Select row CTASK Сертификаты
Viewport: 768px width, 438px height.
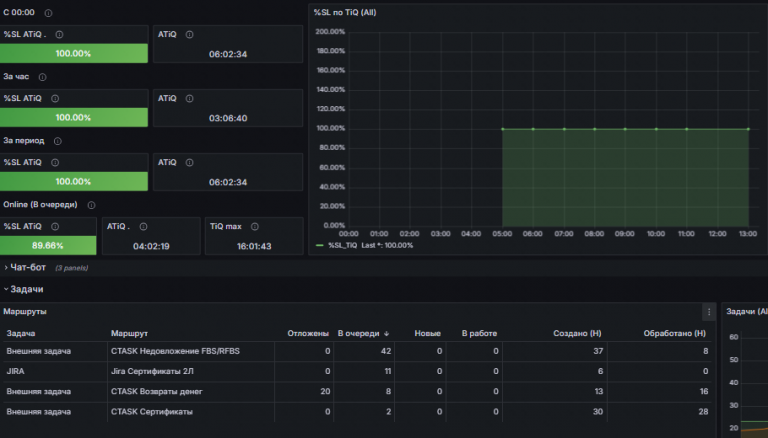358,412
